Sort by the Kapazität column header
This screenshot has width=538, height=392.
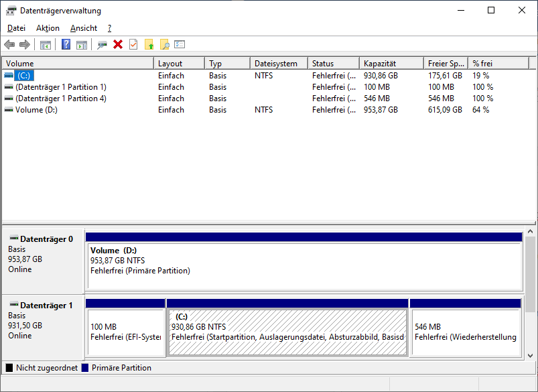tap(392, 64)
